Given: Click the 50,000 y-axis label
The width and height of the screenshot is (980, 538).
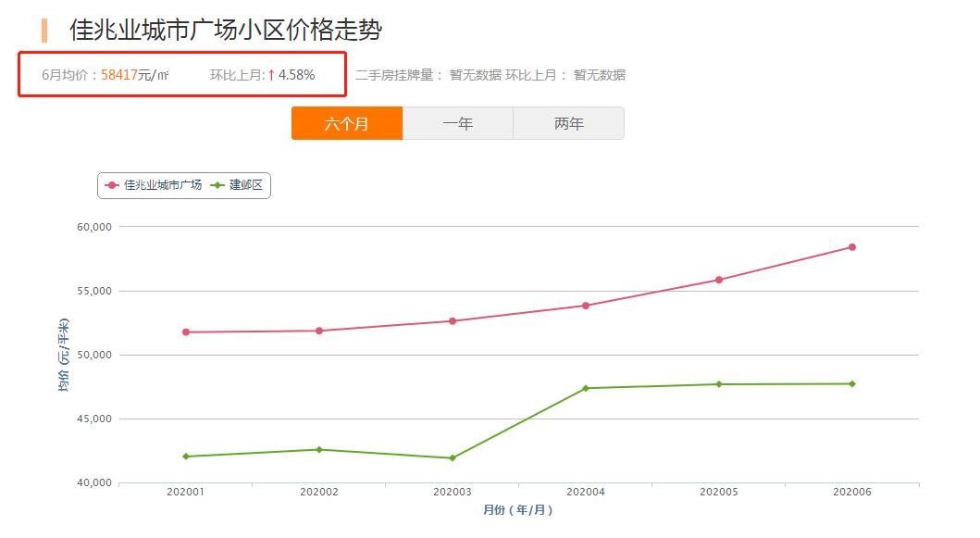Looking at the screenshot, I should pos(94,355).
